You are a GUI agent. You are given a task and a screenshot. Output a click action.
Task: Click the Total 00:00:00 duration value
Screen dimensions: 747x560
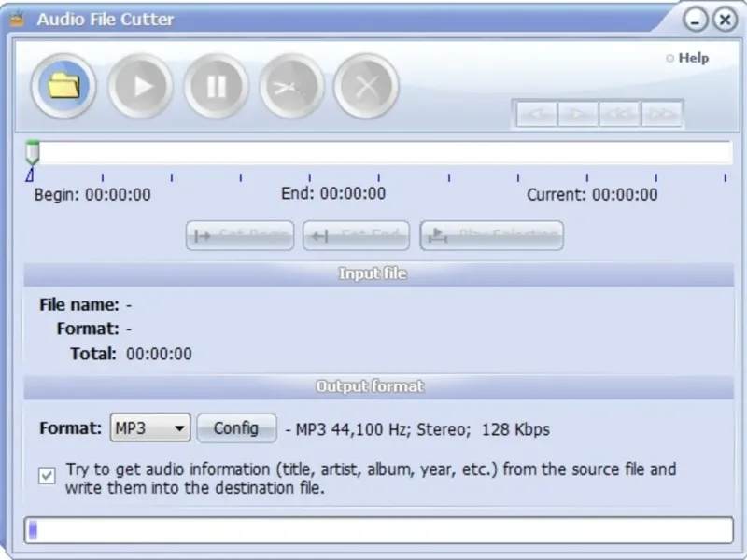click(159, 354)
